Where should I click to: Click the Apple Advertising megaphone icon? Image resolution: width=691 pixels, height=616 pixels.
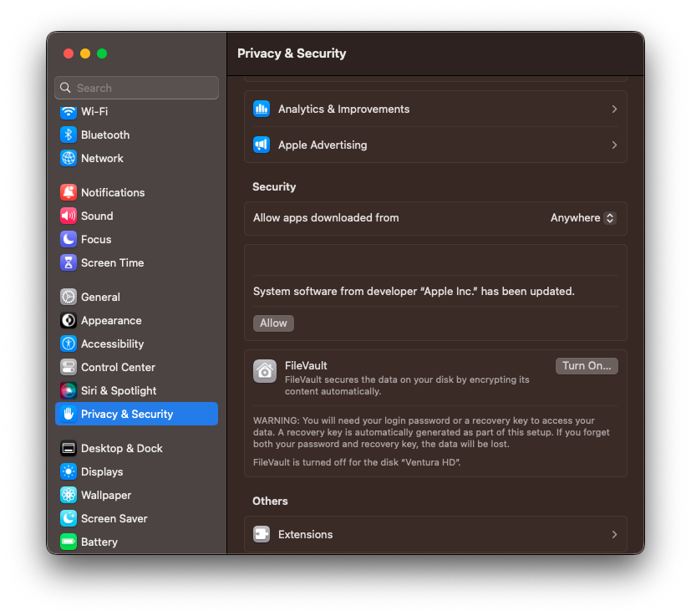click(262, 145)
